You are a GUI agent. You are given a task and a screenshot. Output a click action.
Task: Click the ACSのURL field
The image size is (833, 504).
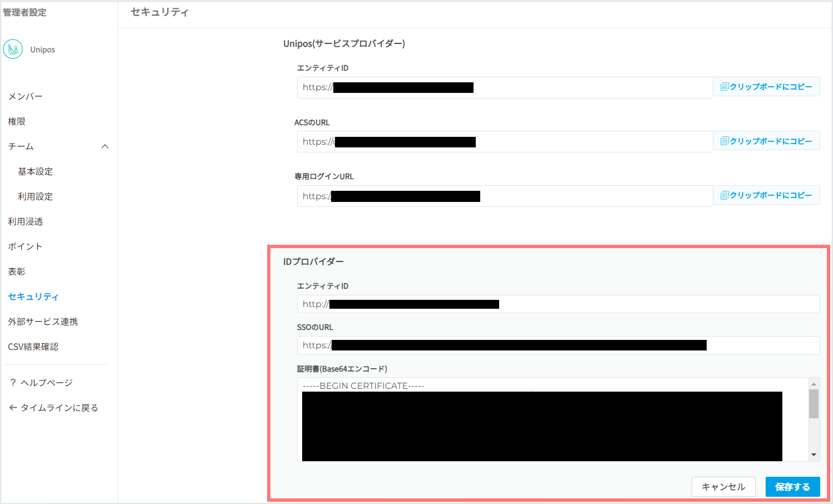tap(505, 142)
